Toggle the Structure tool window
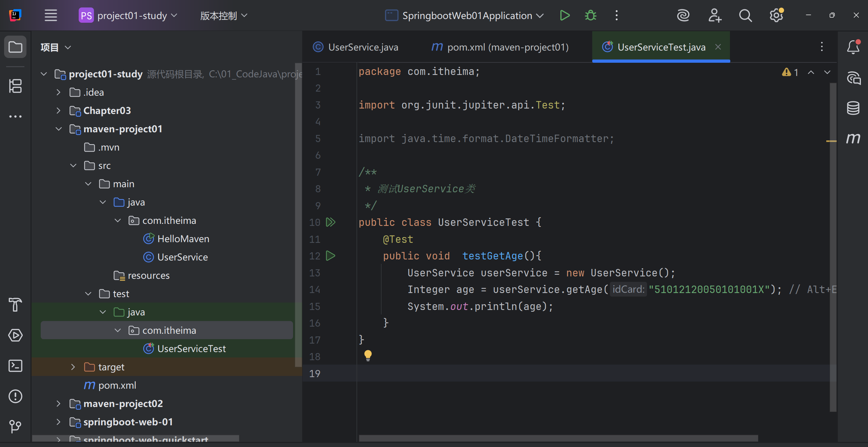Image resolution: width=868 pixels, height=447 pixels. click(x=15, y=86)
